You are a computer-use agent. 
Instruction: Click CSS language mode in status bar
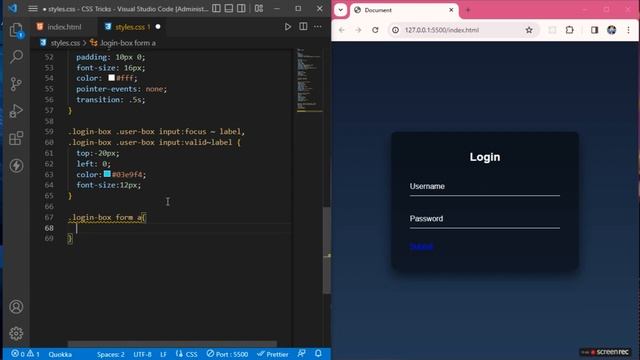click(x=187, y=354)
